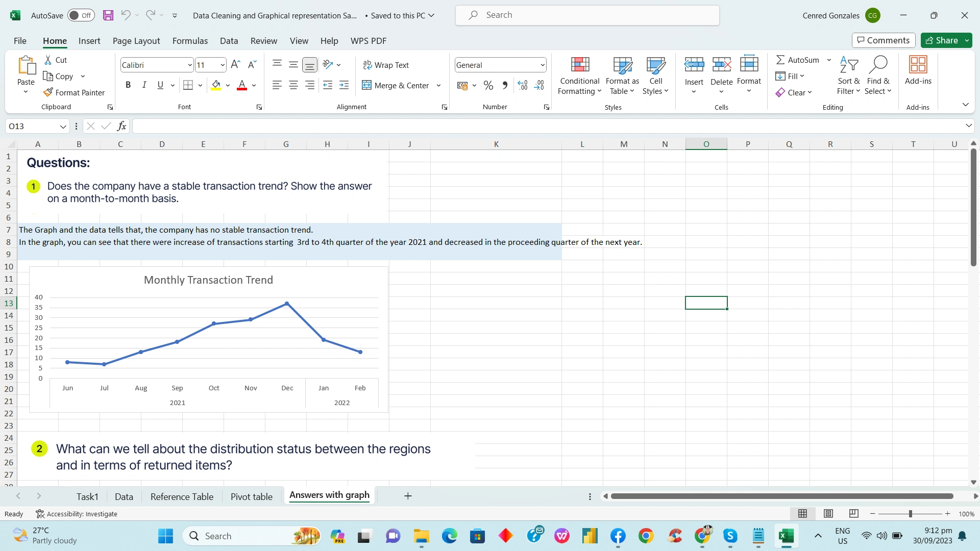
Task: Switch to the Pivot table sheet
Action: [x=252, y=496]
